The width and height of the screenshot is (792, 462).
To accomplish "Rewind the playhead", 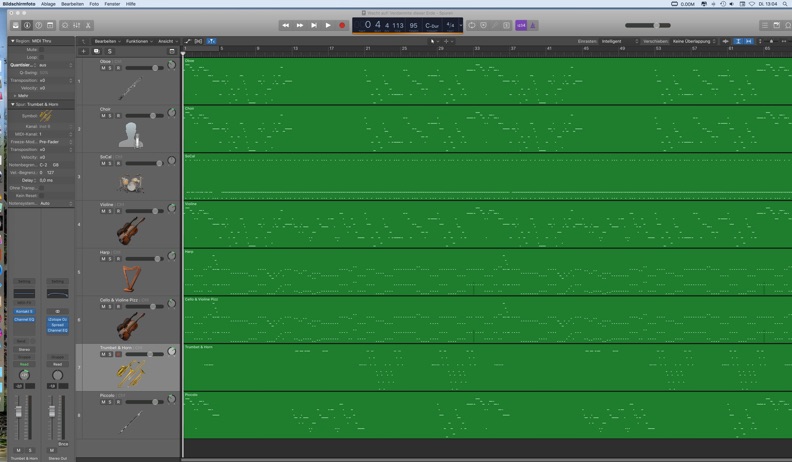I will [x=285, y=25].
